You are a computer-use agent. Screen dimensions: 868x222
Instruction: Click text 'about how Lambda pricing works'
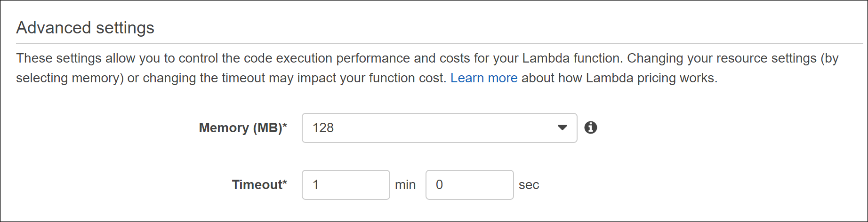[618, 78]
